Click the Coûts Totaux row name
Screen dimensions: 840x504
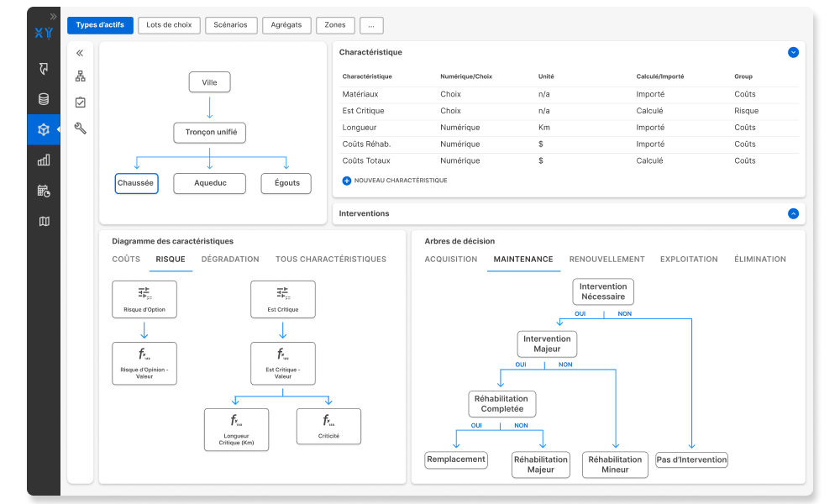[x=366, y=160]
